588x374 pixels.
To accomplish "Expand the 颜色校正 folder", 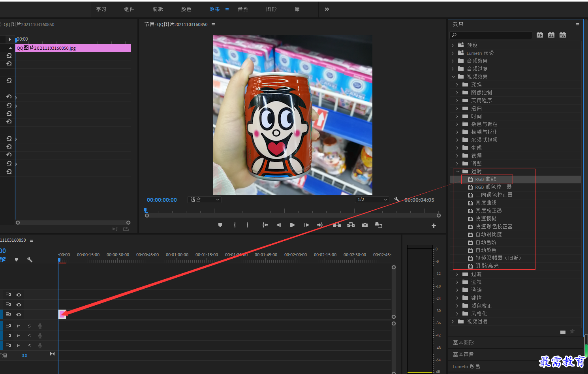I will click(x=457, y=306).
